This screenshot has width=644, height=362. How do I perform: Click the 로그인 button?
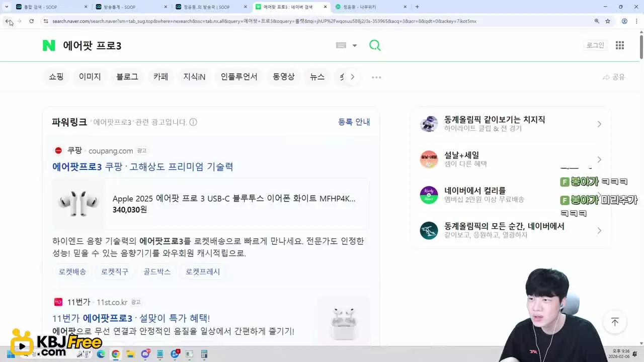tap(595, 45)
